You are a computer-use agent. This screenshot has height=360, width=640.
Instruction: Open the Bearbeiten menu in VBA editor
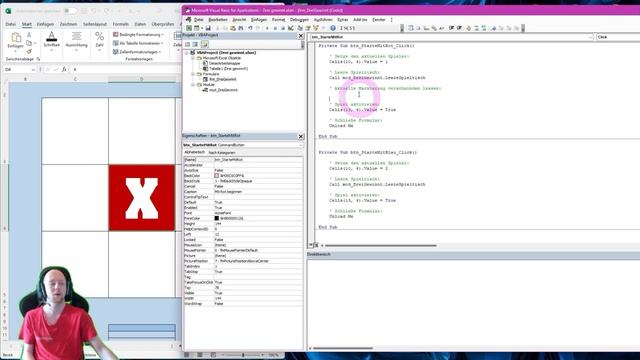218,20
